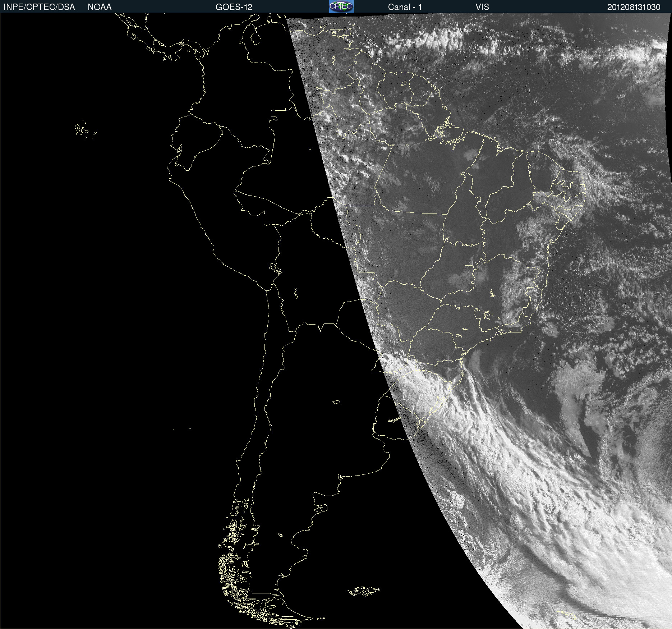Click the GOES-12 satellite label
672x629 pixels.
pyautogui.click(x=234, y=7)
